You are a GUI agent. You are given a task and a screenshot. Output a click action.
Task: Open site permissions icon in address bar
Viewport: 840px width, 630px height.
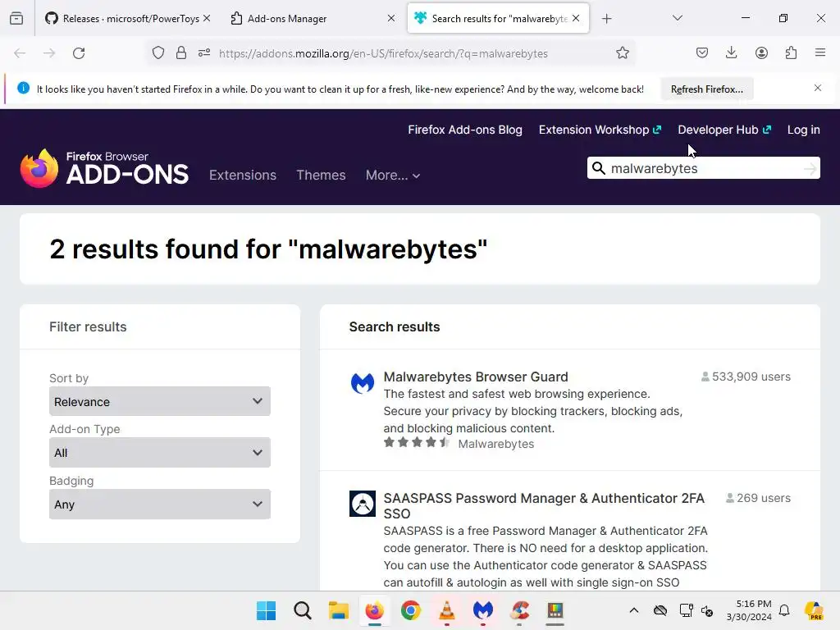tap(204, 53)
